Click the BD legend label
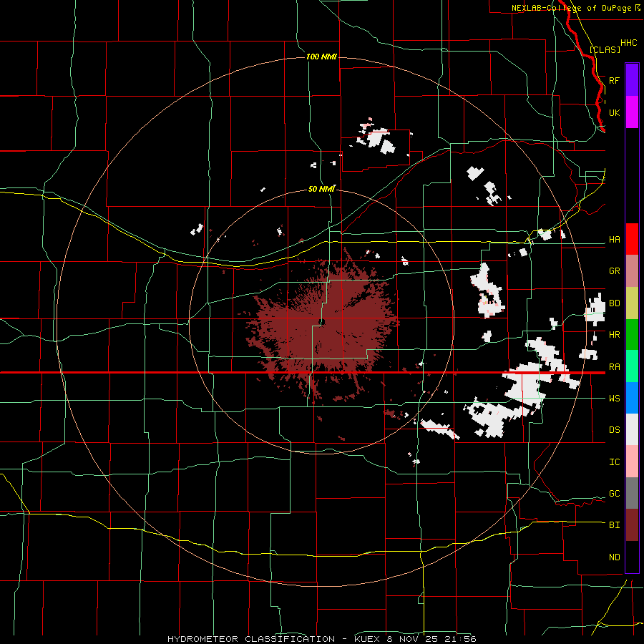 [x=614, y=303]
